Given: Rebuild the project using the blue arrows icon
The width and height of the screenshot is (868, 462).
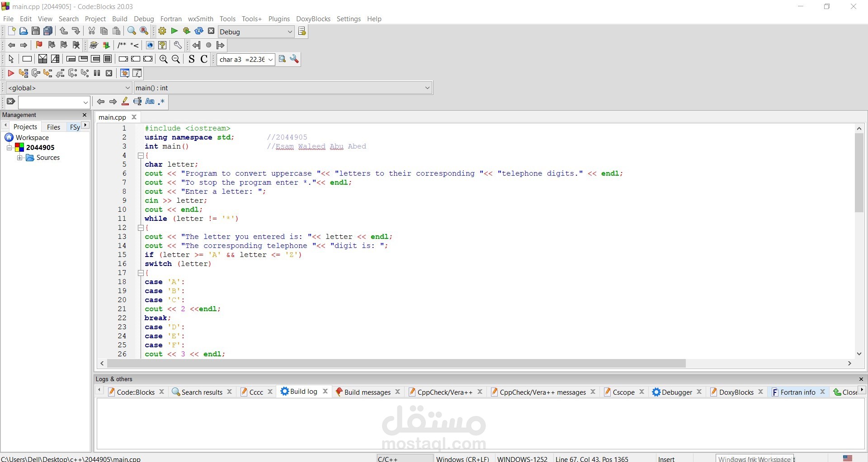Looking at the screenshot, I should coord(199,31).
